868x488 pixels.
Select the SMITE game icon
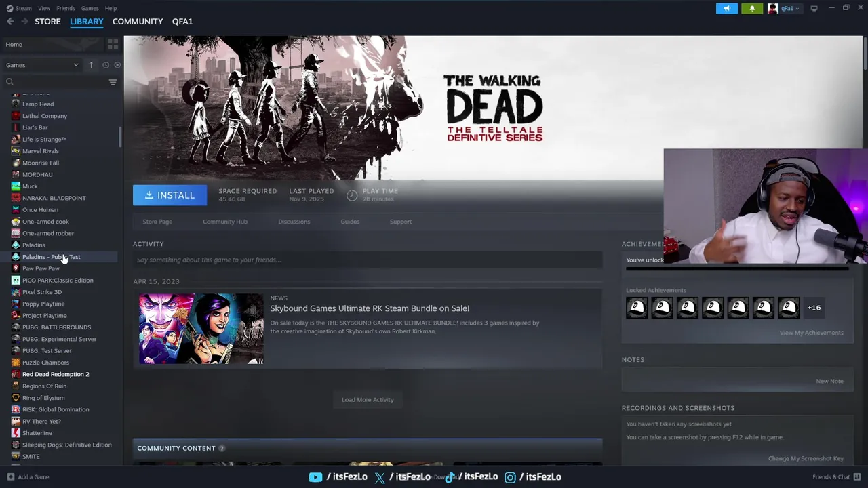[16, 456]
